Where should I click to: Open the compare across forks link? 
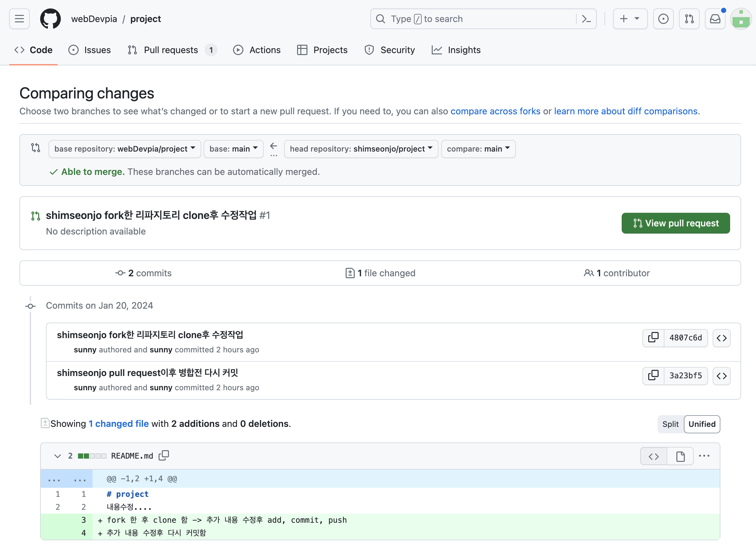pyautogui.click(x=496, y=111)
